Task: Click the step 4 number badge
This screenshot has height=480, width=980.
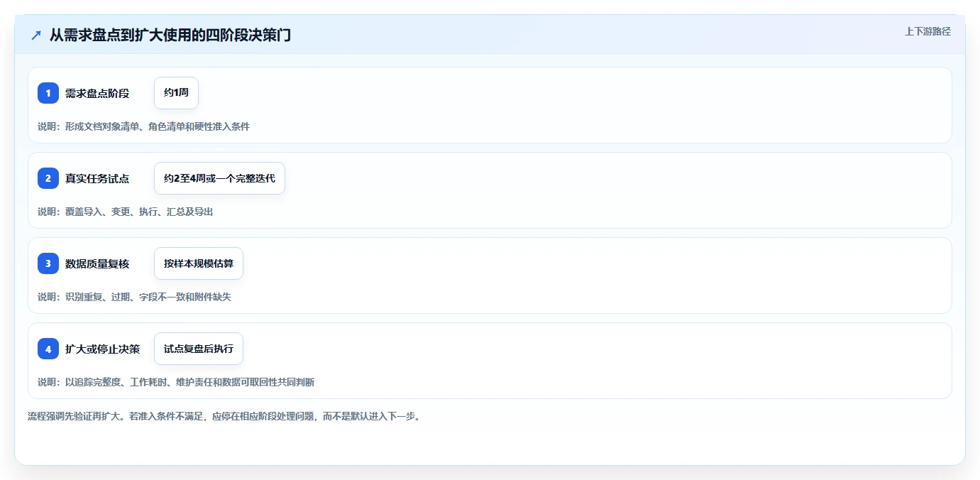Action: (x=48, y=349)
